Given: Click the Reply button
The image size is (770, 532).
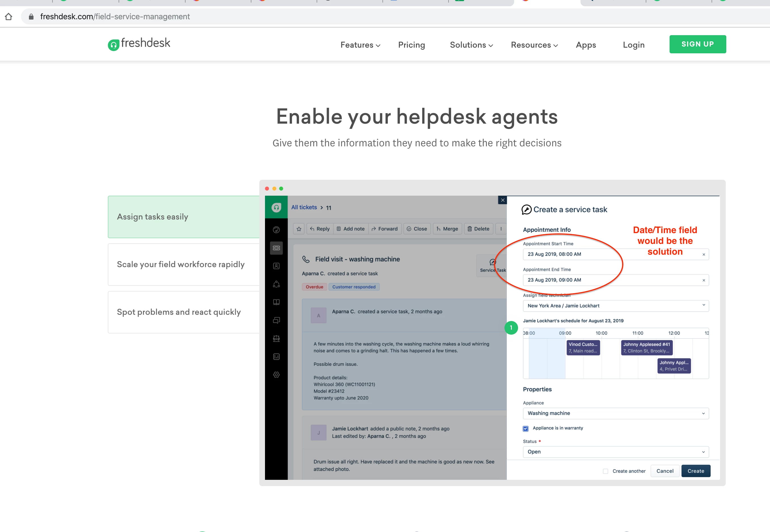Looking at the screenshot, I should point(320,229).
